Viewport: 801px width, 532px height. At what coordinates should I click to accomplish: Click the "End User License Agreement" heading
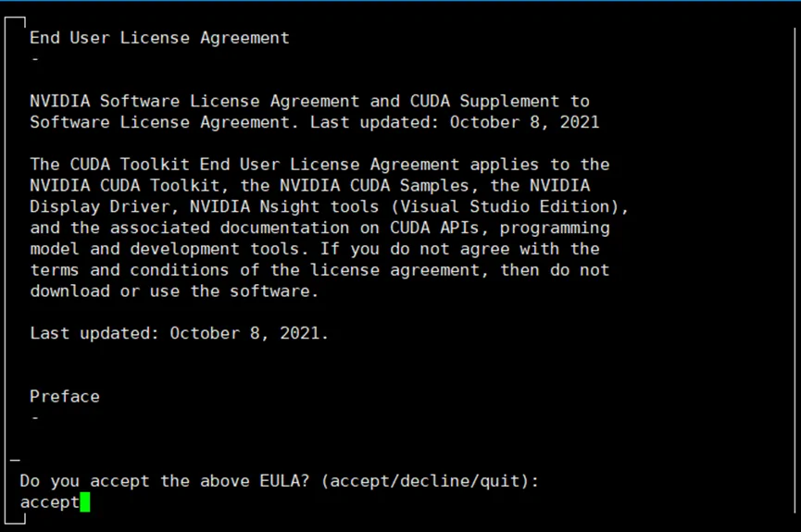(x=159, y=38)
